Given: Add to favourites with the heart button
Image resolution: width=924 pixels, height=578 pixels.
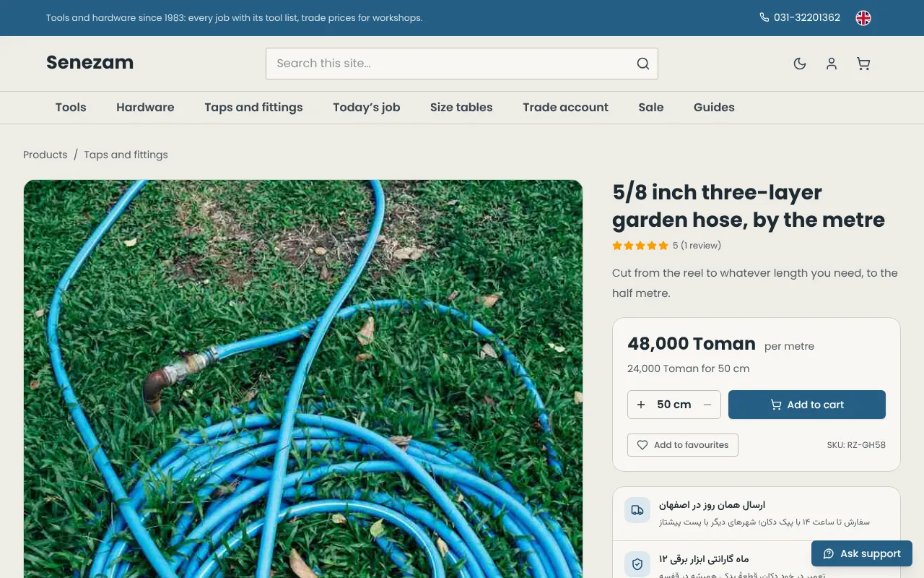Looking at the screenshot, I should click(x=683, y=445).
